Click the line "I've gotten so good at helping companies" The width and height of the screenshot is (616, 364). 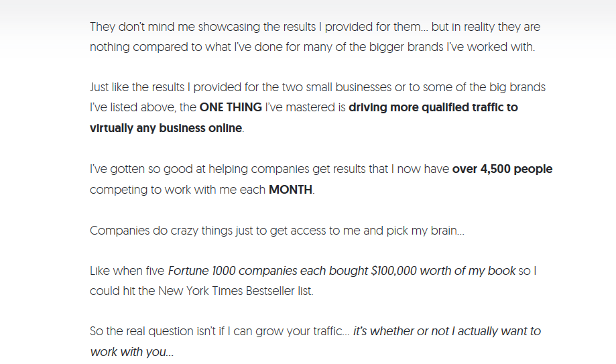click(x=269, y=169)
